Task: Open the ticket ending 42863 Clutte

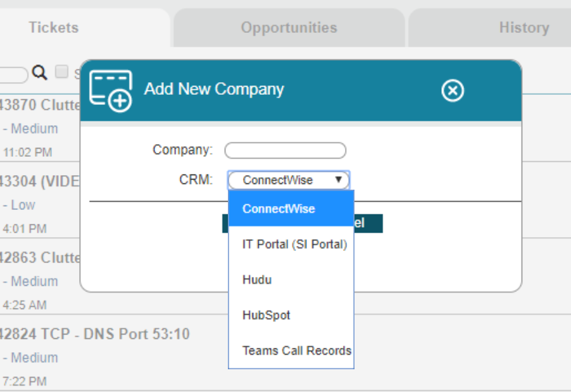Action: point(40,257)
